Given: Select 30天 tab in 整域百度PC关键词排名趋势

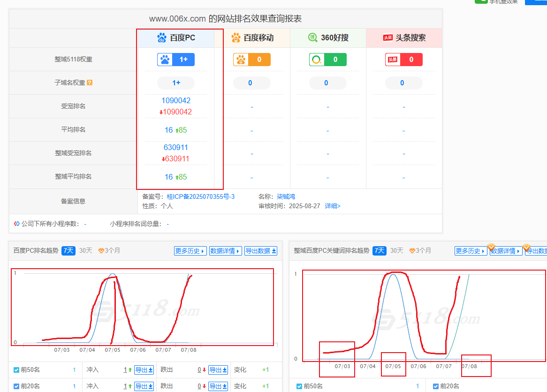Looking at the screenshot, I should (x=396, y=251).
